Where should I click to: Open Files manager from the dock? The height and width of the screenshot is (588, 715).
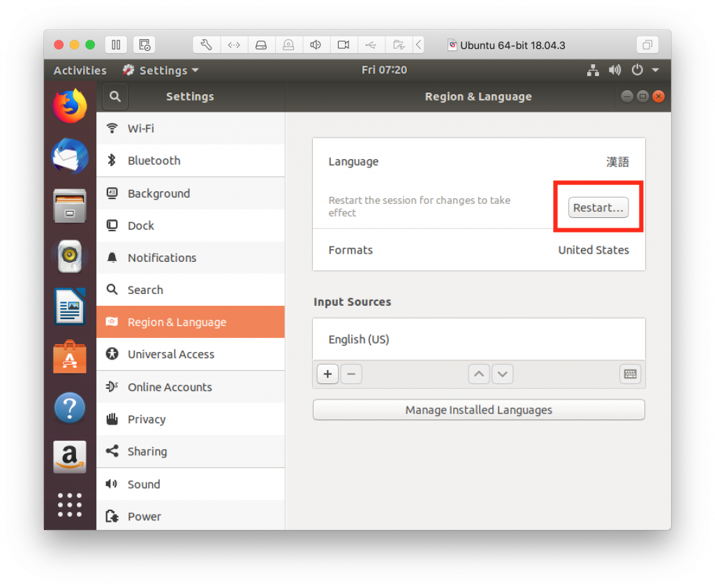pyautogui.click(x=70, y=206)
